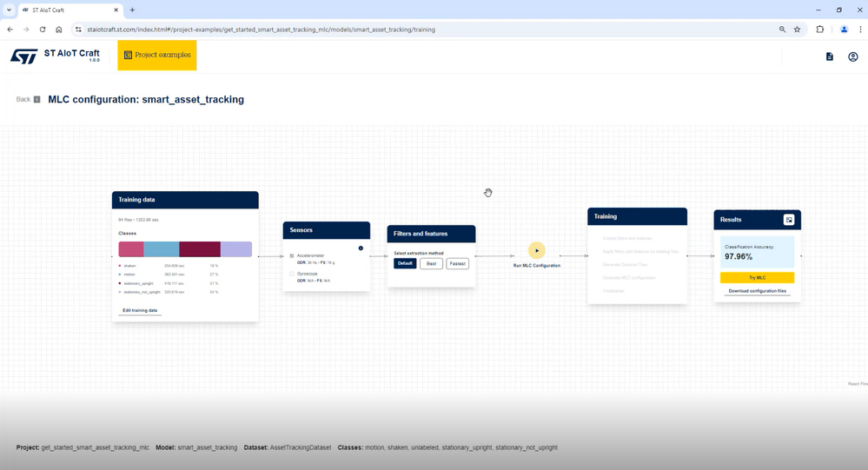868x470 pixels.
Task: Click the blue motion class bar segment
Action: coord(162,249)
